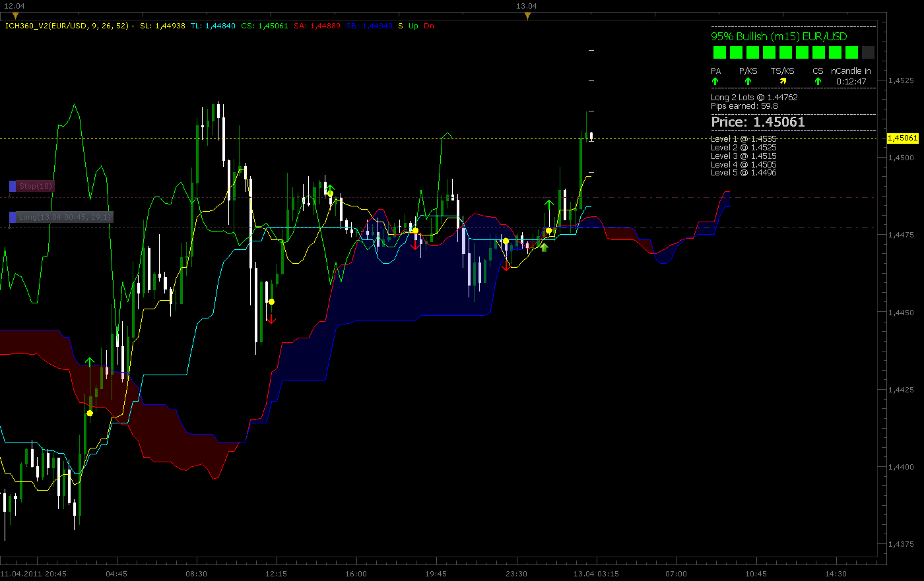Click the dark gray unfilled strength square
Viewport: 924px width, 581px height.
click(x=868, y=53)
